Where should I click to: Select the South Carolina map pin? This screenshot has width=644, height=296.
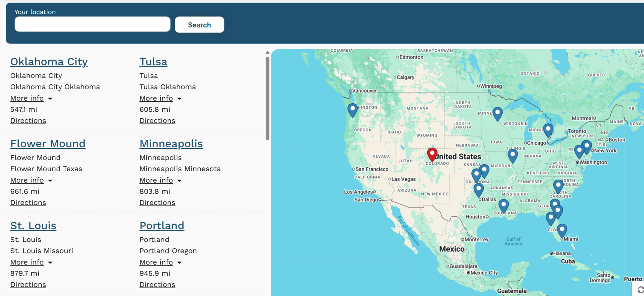pyautogui.click(x=558, y=186)
